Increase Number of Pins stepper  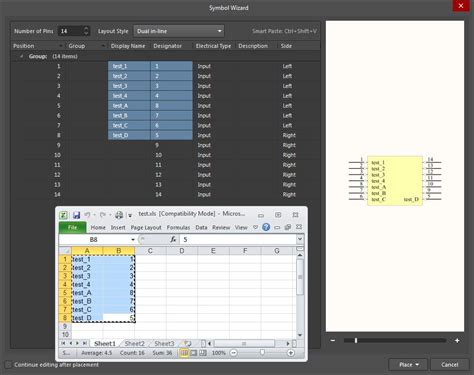coord(86,29)
